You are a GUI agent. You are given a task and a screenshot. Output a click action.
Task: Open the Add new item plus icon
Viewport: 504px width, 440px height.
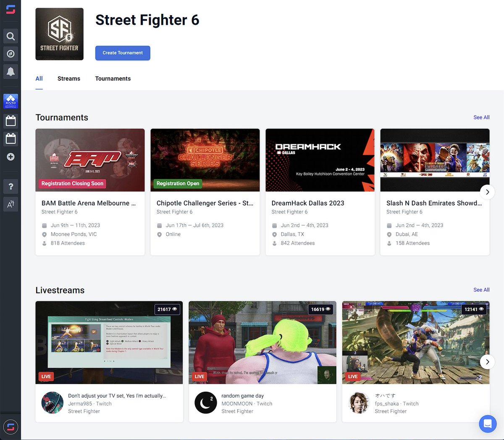[x=10, y=157]
